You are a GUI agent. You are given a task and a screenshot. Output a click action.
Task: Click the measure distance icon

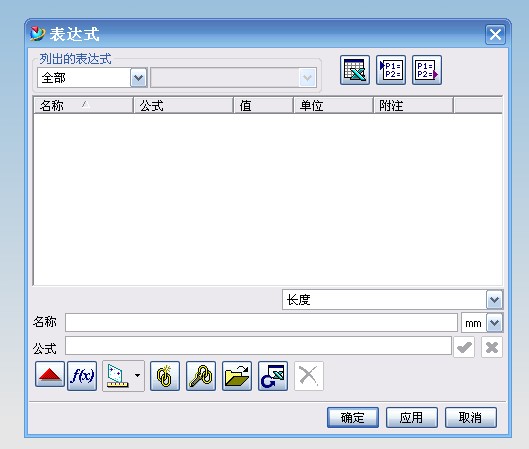coord(117,375)
